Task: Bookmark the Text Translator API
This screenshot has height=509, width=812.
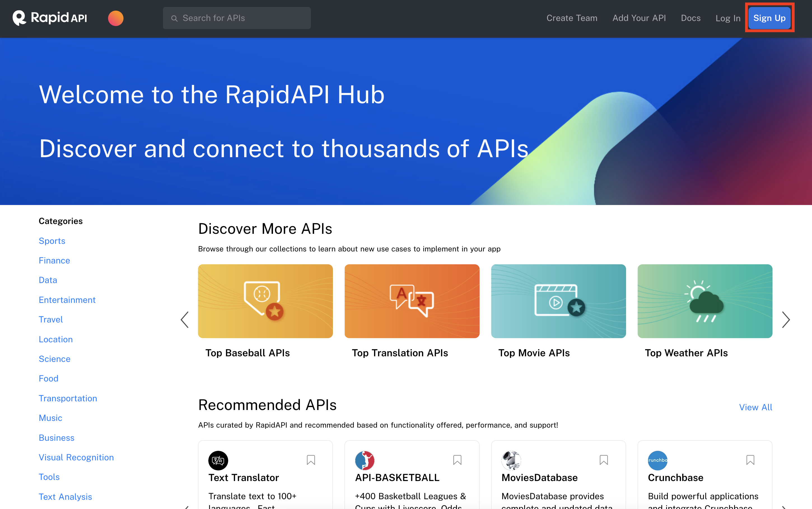Action: (x=311, y=460)
